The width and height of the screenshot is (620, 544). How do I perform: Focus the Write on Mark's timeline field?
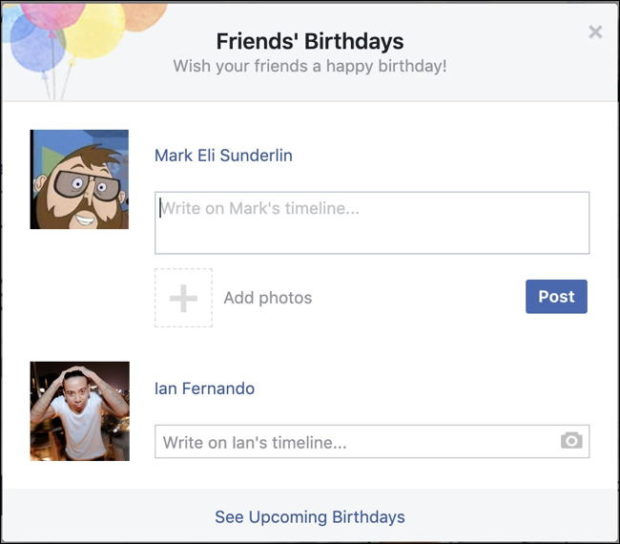click(x=372, y=223)
